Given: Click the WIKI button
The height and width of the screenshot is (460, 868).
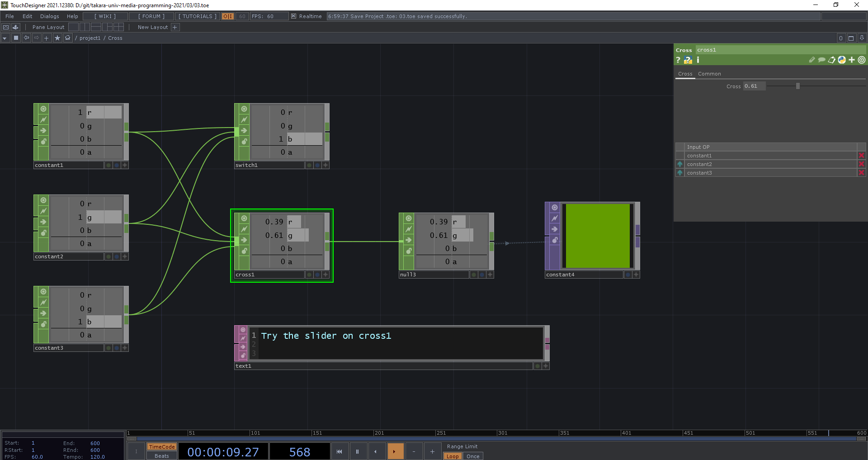Looking at the screenshot, I should click(x=105, y=16).
